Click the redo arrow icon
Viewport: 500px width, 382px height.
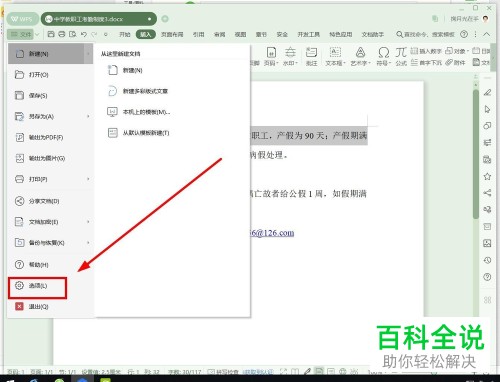coord(94,34)
